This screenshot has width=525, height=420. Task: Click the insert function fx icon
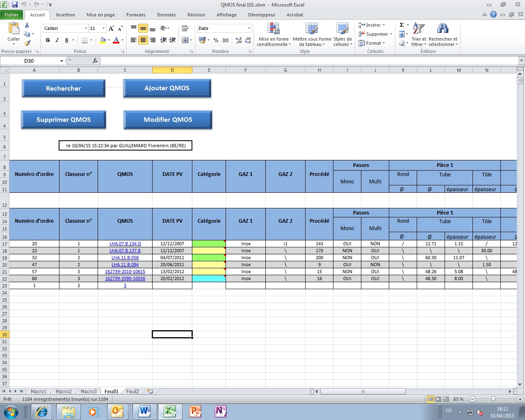tap(95, 61)
